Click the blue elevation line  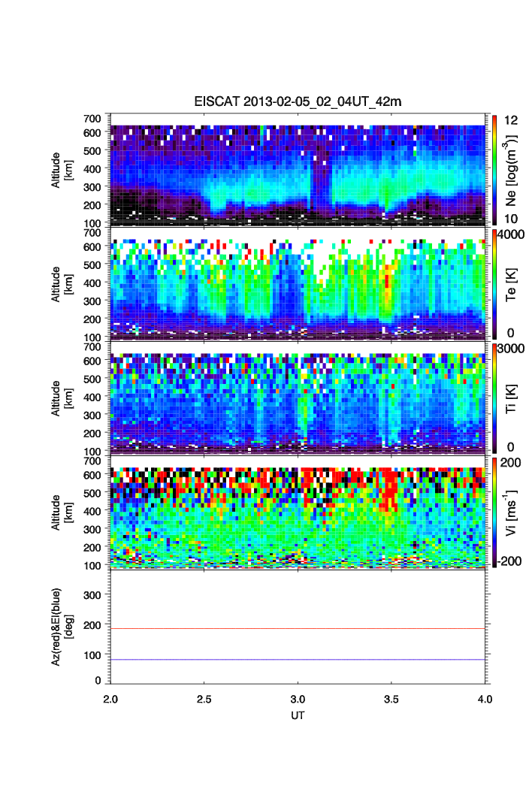[298, 660]
